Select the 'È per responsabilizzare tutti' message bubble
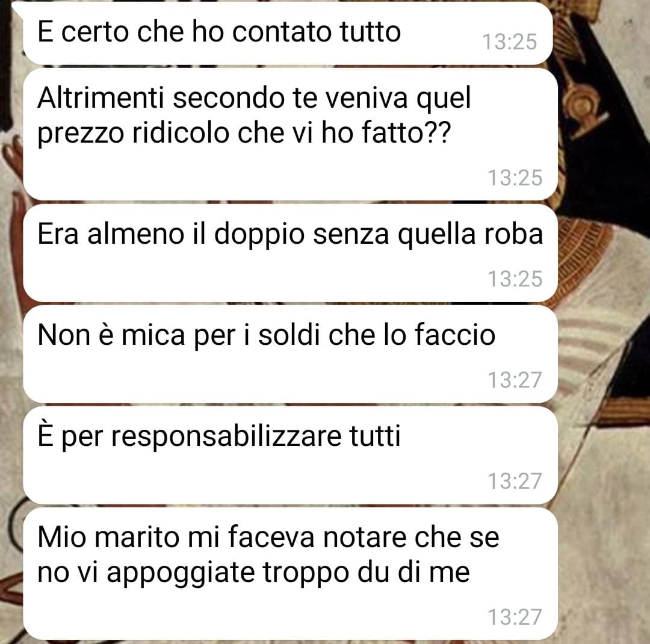The height and width of the screenshot is (644, 650). (290, 456)
